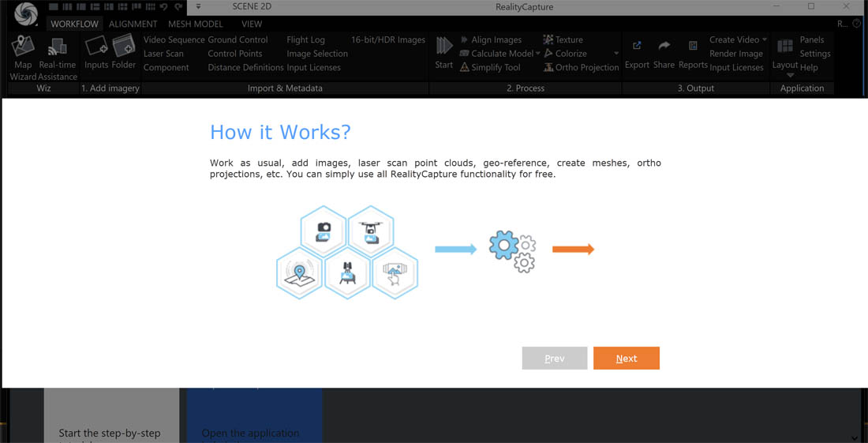868x443 pixels.
Task: Click the '2. Process' group label
Action: (526, 88)
